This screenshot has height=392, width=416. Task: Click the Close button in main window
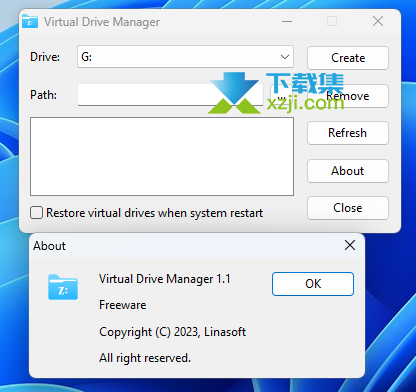click(x=348, y=208)
